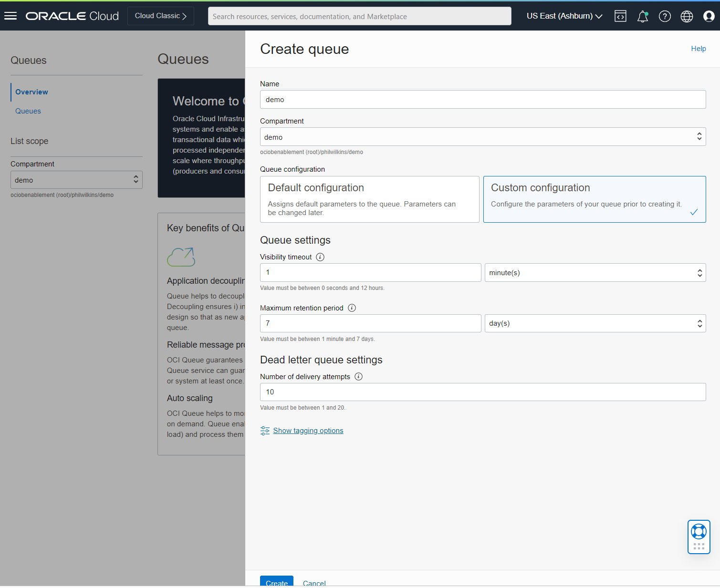The image size is (720, 588).
Task: Change retention units from day(s)
Action: tap(594, 323)
